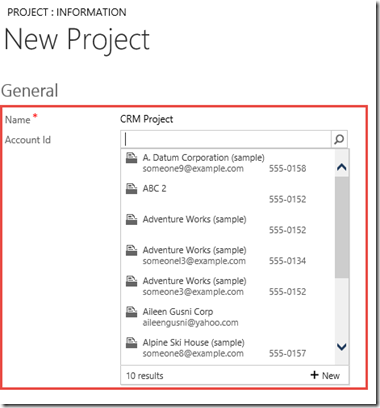Click the Name field label

(17, 119)
